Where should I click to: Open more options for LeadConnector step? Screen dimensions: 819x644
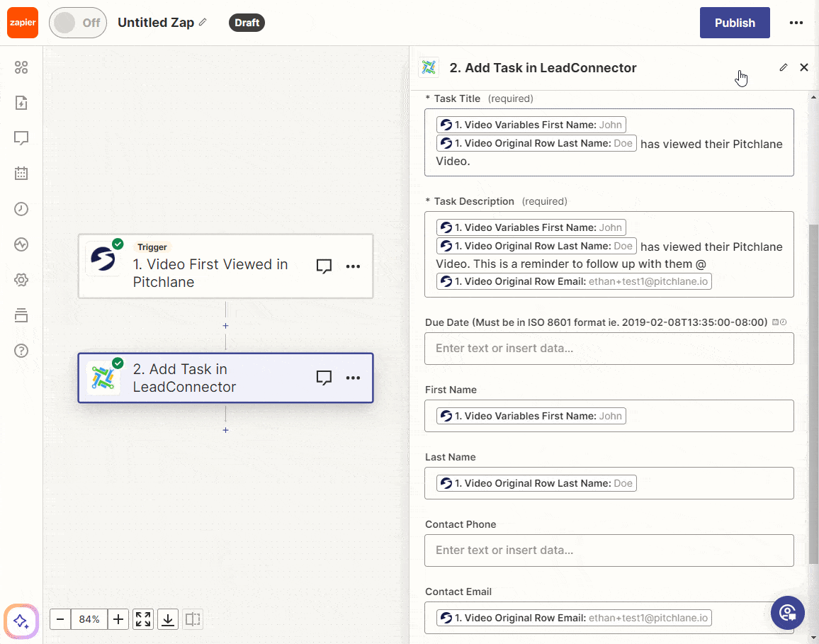click(x=353, y=378)
